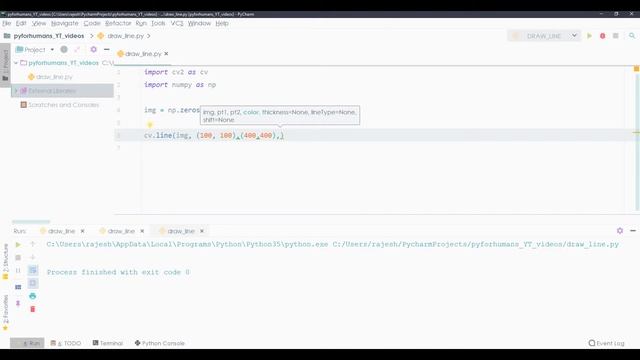The width and height of the screenshot is (640, 360).
Task: Open the Run tool window button
Action: [x=27, y=343]
